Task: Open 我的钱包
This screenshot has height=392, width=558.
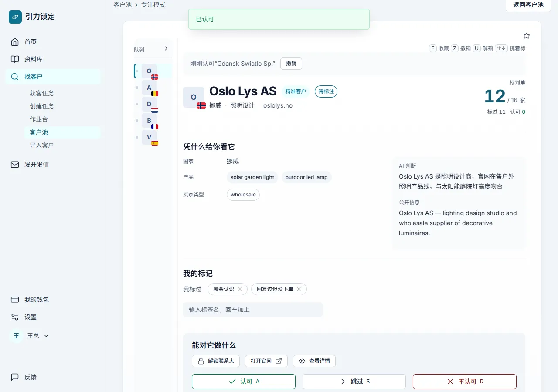Action: 53,300
